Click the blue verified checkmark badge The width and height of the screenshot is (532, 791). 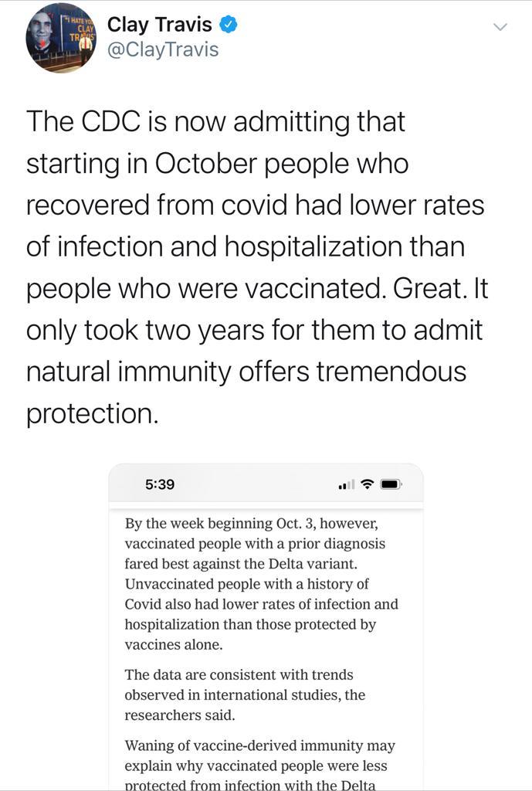[228, 25]
